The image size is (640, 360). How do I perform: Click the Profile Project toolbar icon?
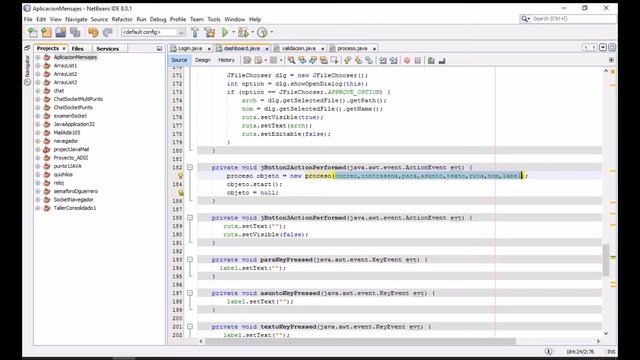(x=262, y=32)
